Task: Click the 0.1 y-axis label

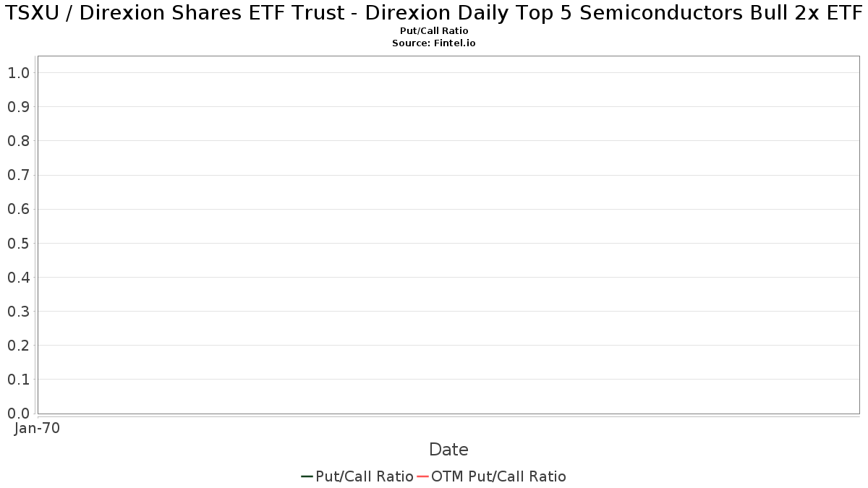Action: (x=18, y=380)
